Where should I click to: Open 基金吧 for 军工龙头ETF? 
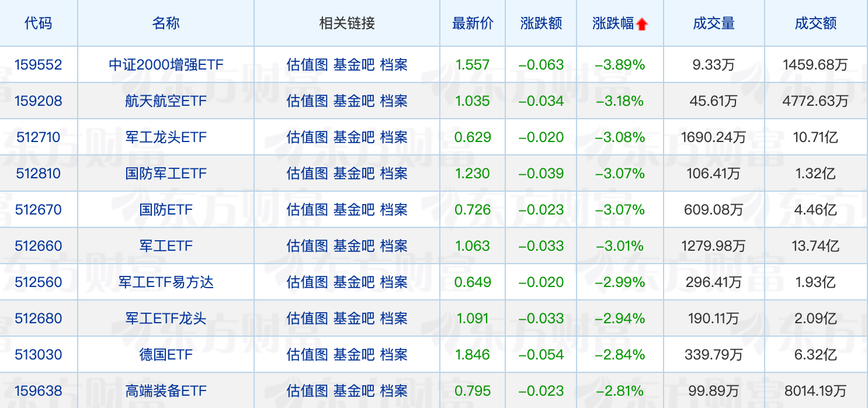[x=354, y=137]
